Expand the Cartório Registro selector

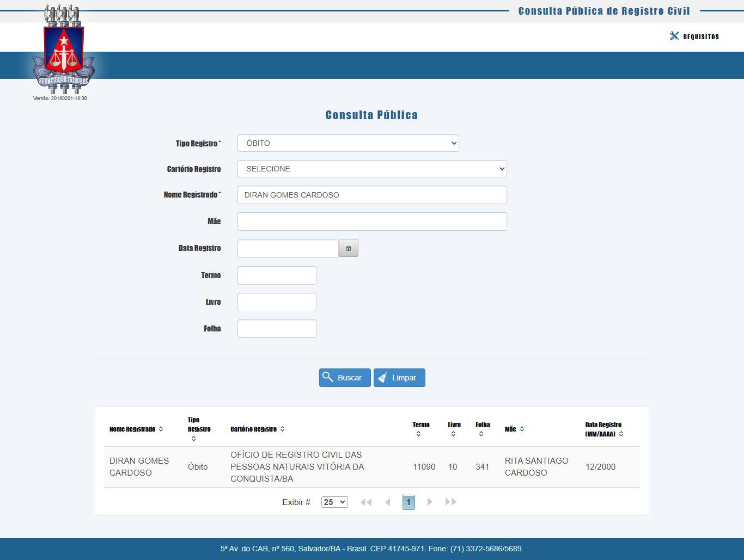coord(372,169)
